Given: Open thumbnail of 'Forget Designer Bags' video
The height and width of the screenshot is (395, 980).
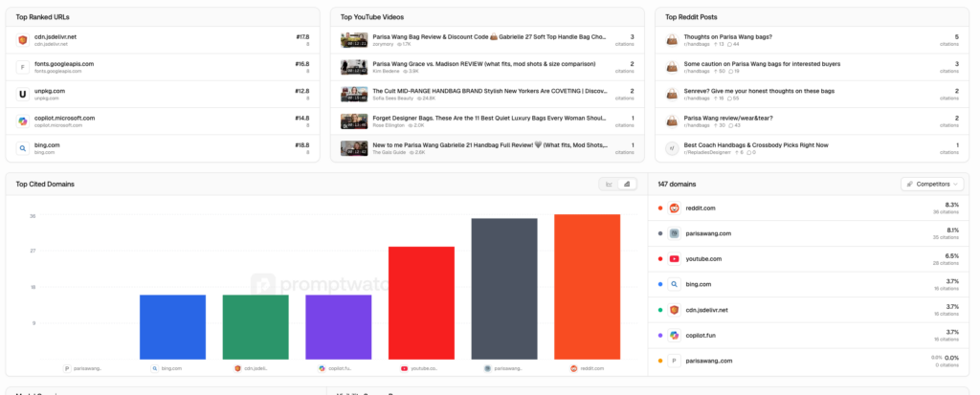Looking at the screenshot, I should 354,121.
